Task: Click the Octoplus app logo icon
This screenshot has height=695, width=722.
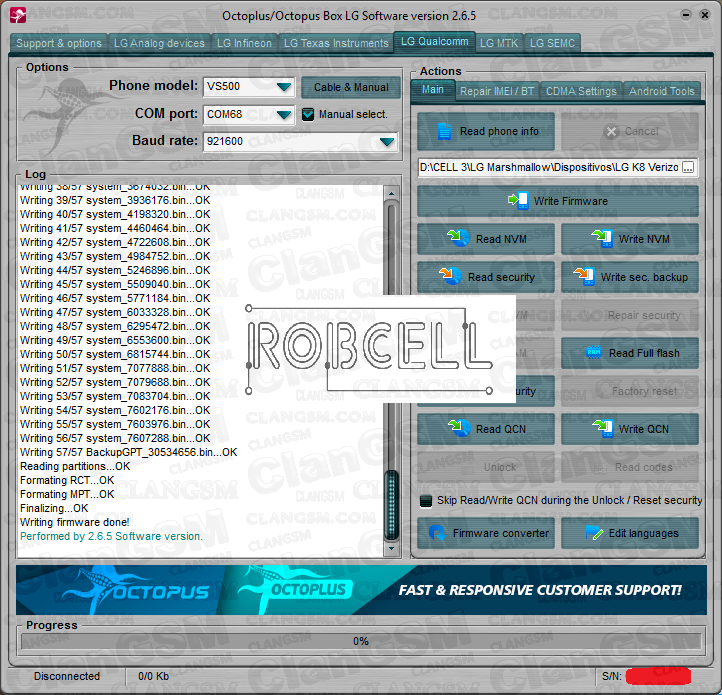Action: click(18, 15)
